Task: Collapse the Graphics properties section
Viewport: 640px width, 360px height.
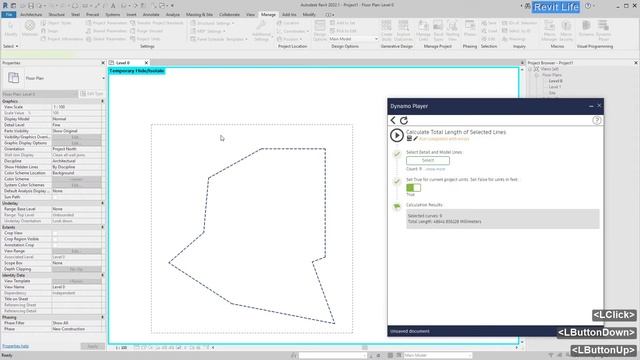Action: [x=102, y=101]
